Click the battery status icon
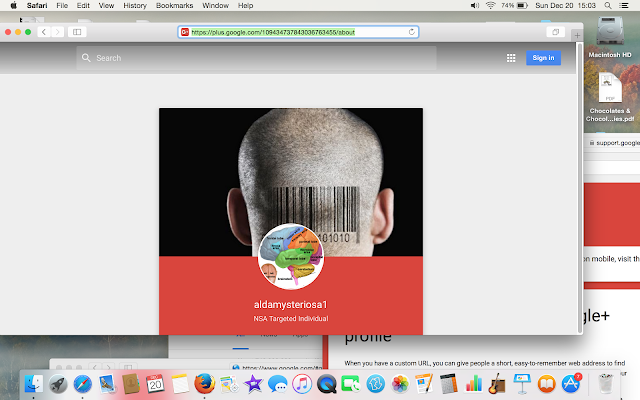 [522, 5]
